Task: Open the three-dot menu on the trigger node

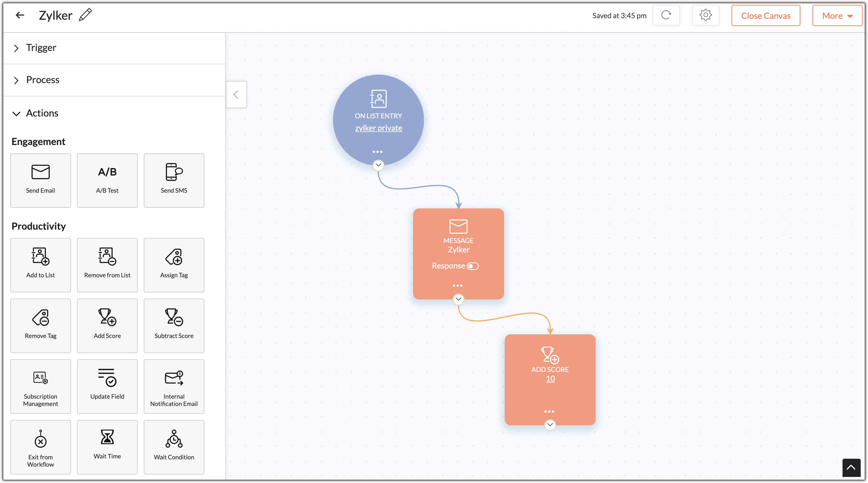Action: coord(377,152)
